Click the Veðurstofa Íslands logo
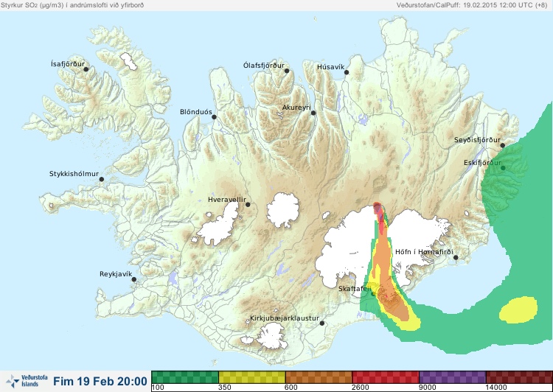The width and height of the screenshot is (553, 392). [27, 381]
